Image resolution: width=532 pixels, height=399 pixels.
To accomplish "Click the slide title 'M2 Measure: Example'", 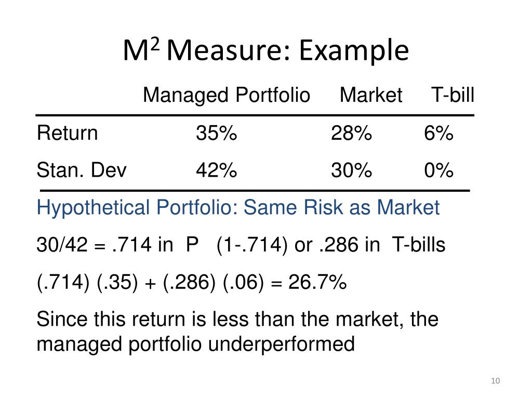I will pos(265,51).
